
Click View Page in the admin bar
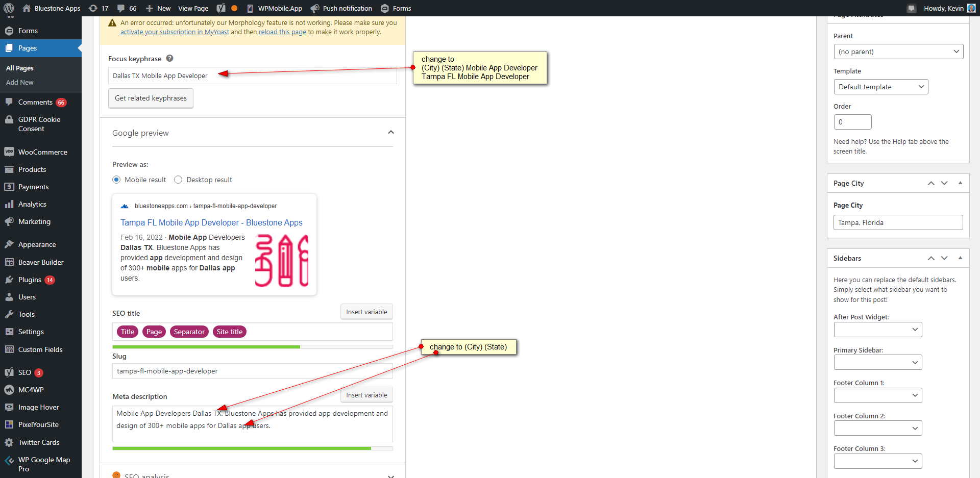point(193,8)
